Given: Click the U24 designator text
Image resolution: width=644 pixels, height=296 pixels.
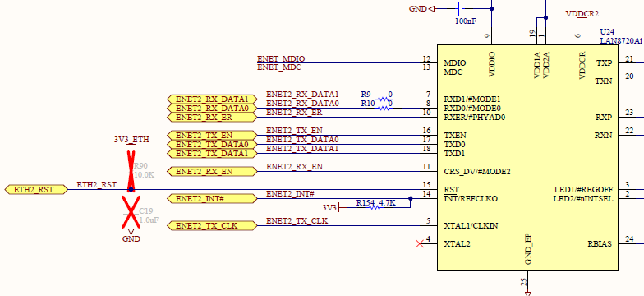Looking at the screenshot, I should point(607,31).
